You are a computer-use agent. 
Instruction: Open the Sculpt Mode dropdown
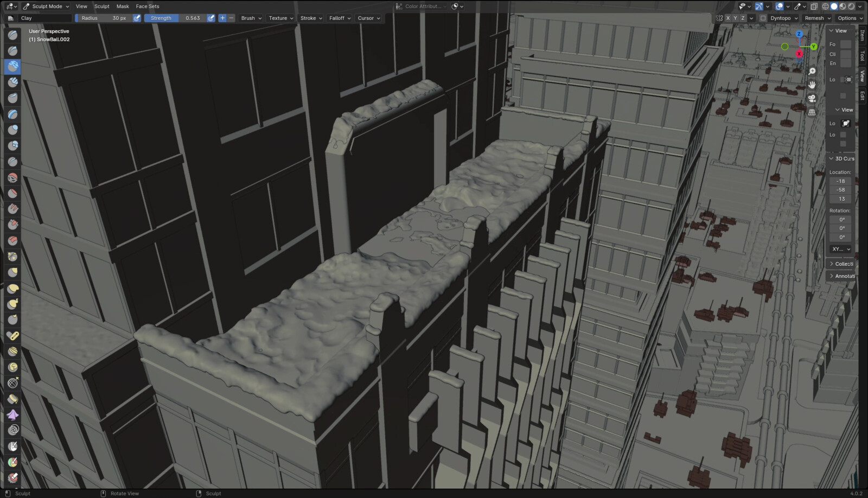coord(46,7)
